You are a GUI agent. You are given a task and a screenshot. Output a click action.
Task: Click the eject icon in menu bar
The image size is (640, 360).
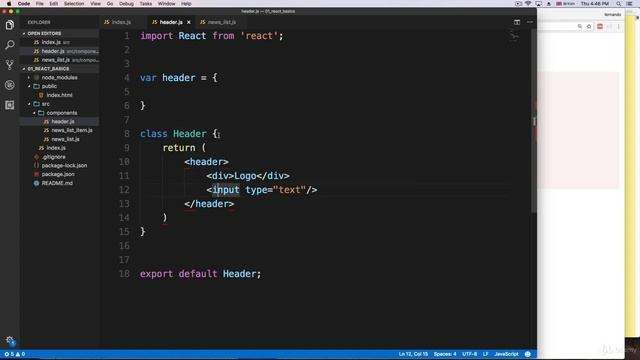[x=549, y=4]
